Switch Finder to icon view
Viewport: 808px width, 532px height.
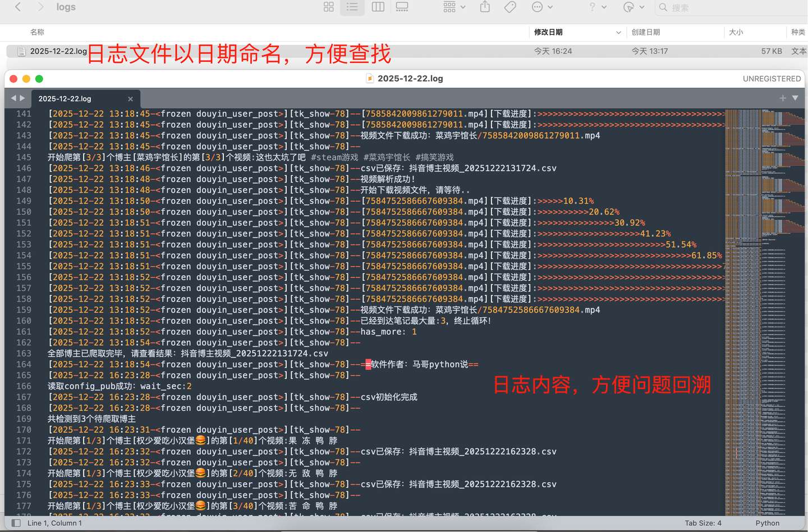[x=329, y=7]
